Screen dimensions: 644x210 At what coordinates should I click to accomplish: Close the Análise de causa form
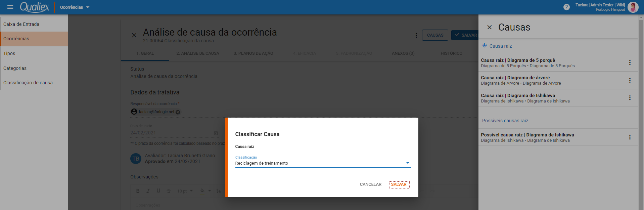[134, 35]
